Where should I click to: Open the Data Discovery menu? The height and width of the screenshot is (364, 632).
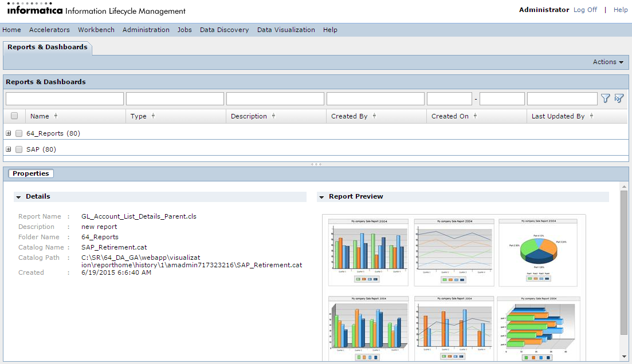coord(224,30)
